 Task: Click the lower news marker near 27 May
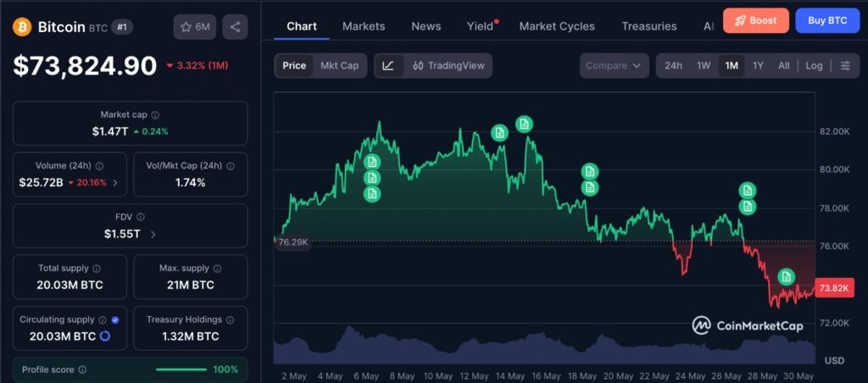[x=748, y=207]
